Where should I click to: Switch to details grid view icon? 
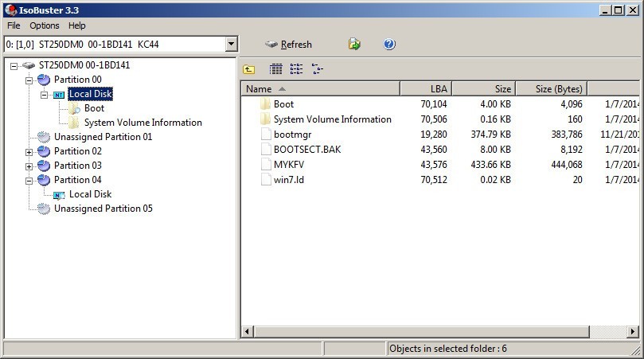point(275,69)
